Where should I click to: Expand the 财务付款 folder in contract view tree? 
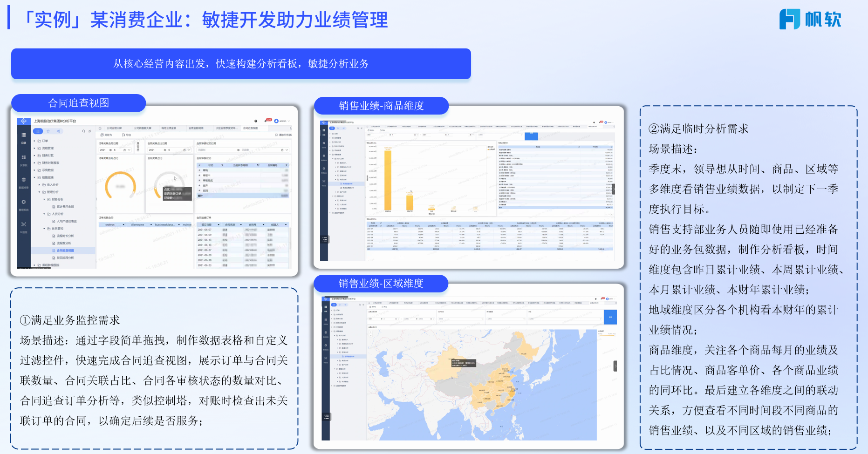(x=34, y=156)
